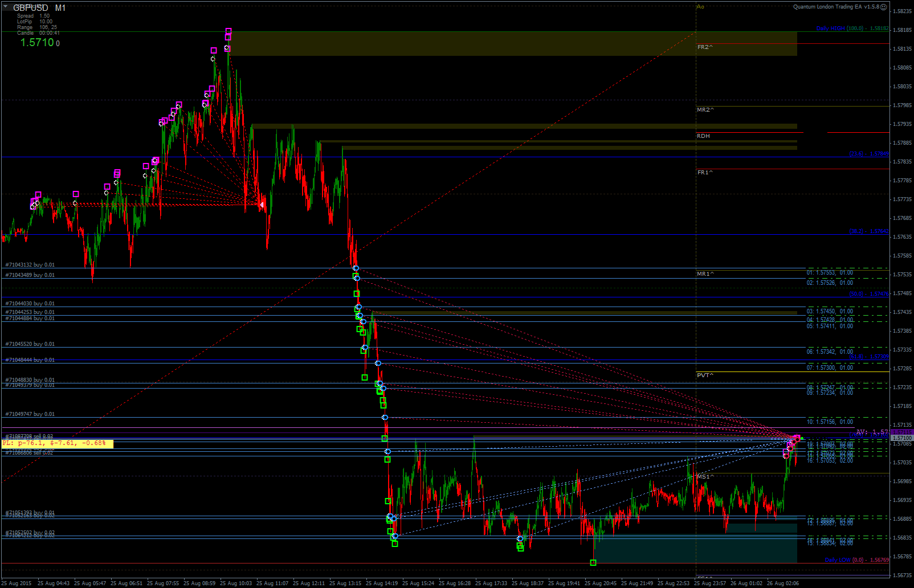Viewport: 914px width, 588px height.
Task: Select grid level 02: 1.57526, 01.00
Action: tap(830, 283)
